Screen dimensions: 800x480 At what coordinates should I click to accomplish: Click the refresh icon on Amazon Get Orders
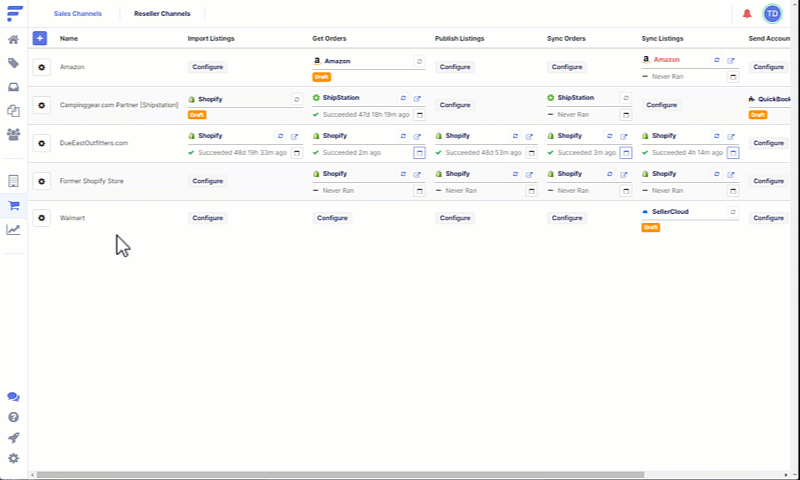tap(419, 61)
